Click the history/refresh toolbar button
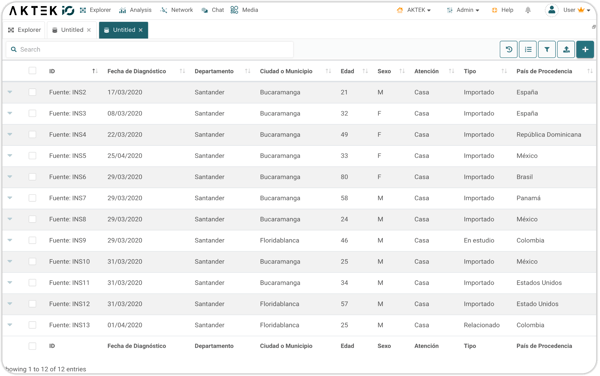The height and width of the screenshot is (376, 600). [509, 49]
